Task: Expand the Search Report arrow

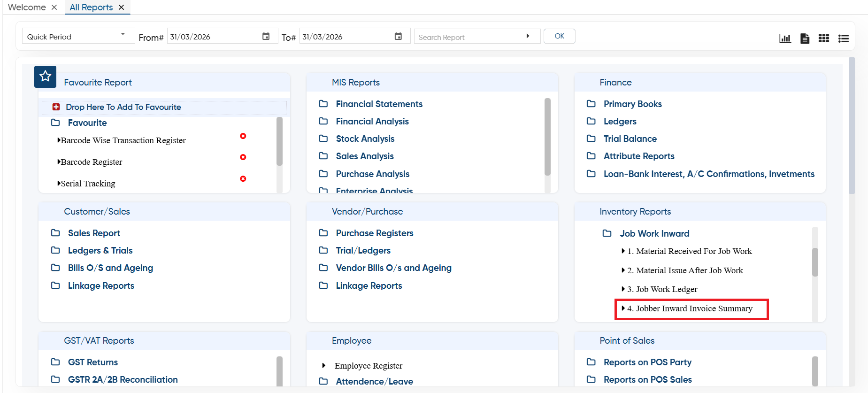Action: [x=528, y=36]
